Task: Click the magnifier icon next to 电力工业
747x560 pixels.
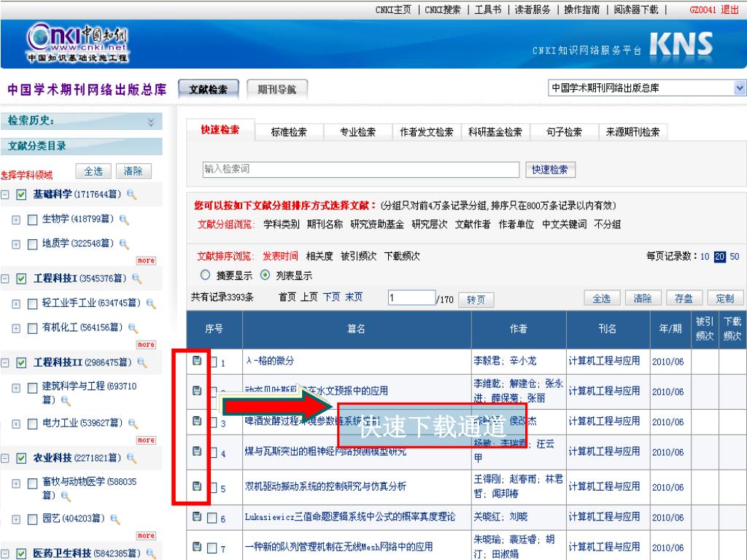Action: (133, 424)
